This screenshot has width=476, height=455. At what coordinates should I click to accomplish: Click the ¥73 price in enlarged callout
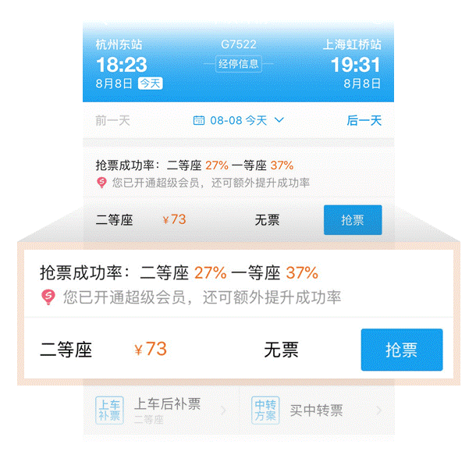point(151,350)
